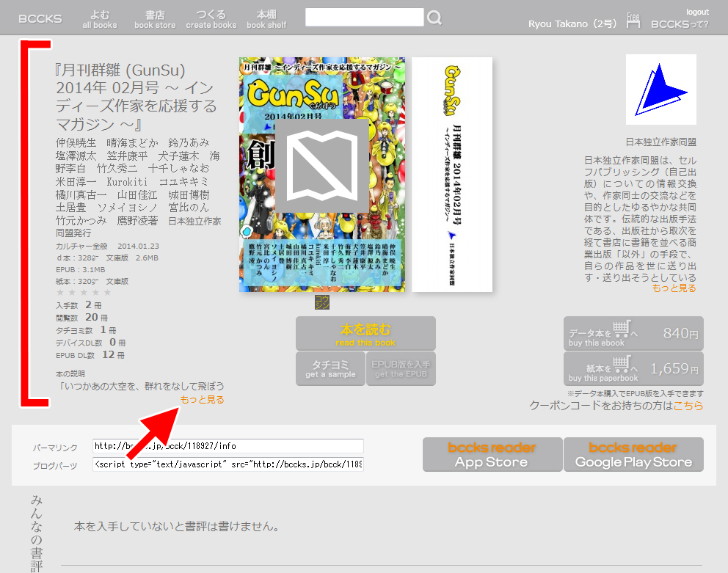Click 日本独立作家同盟 publisher name

tap(661, 142)
